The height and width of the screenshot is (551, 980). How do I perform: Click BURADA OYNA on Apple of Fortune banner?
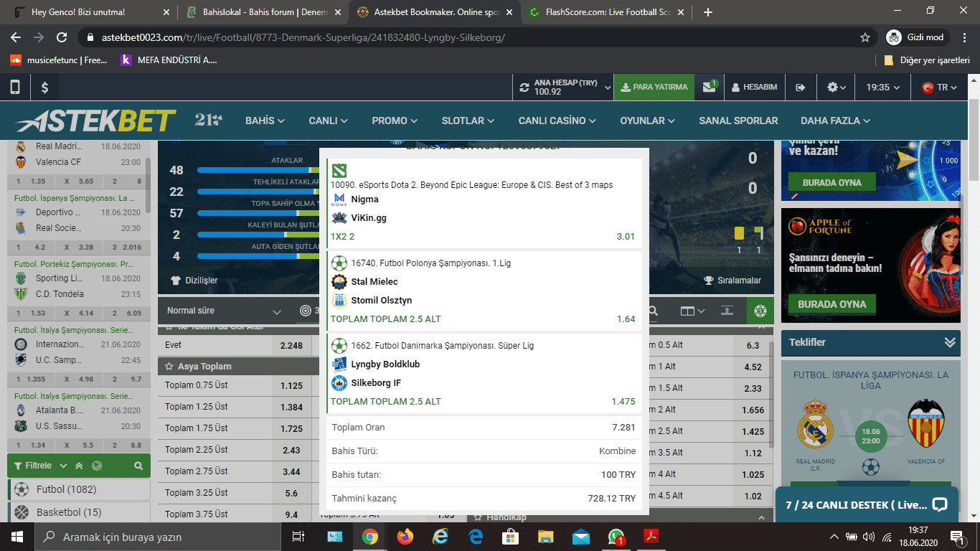pos(832,304)
